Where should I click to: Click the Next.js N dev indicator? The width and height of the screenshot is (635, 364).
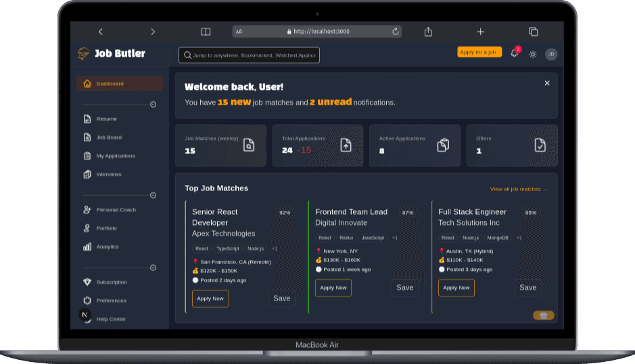pyautogui.click(x=85, y=315)
